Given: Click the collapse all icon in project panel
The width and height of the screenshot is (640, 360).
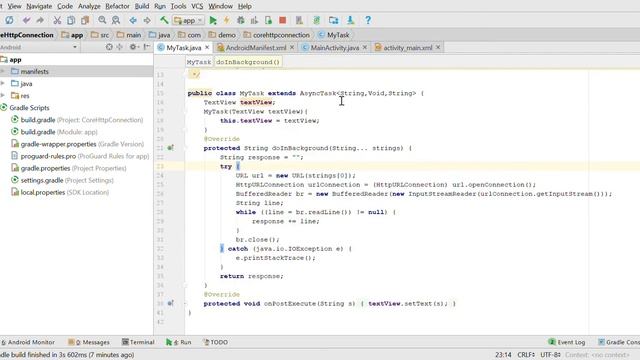Looking at the screenshot, I should click(x=120, y=47).
